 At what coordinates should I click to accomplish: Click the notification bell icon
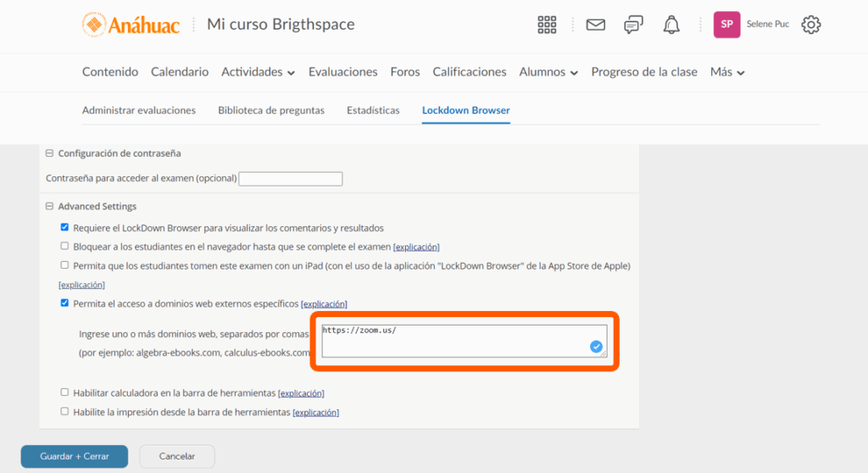point(671,25)
